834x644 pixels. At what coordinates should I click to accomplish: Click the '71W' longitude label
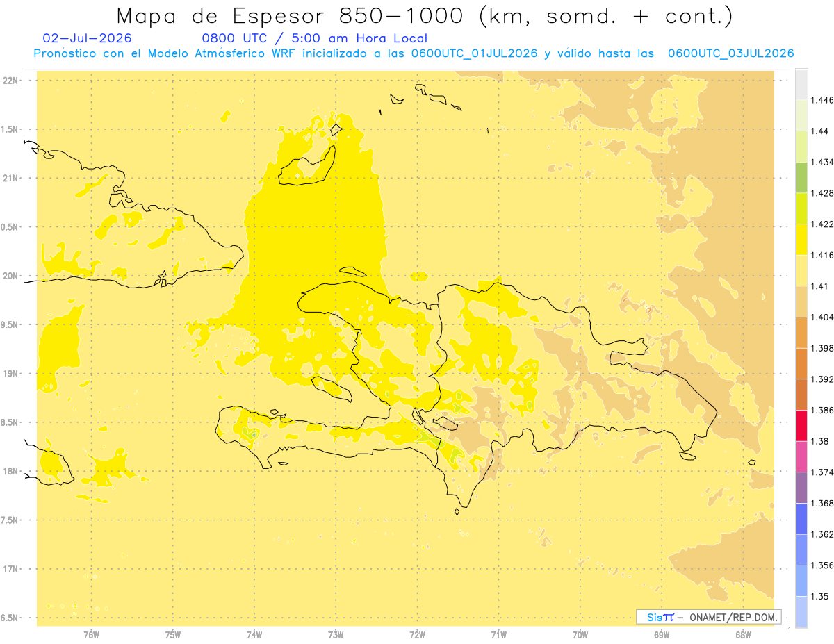coord(498,634)
